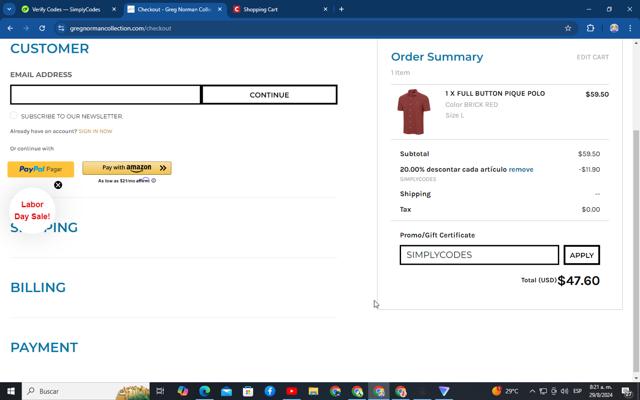
Task: Click the taskbar Buscar search box
Action: (x=86, y=391)
